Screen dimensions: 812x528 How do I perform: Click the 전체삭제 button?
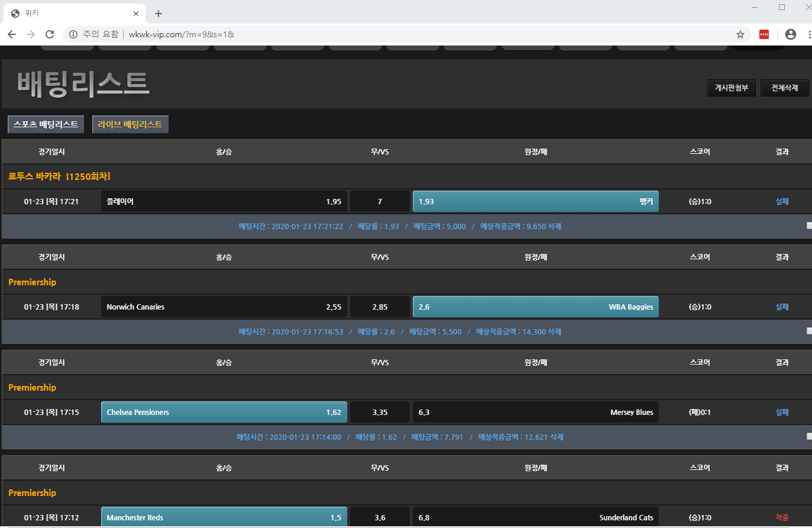point(785,88)
